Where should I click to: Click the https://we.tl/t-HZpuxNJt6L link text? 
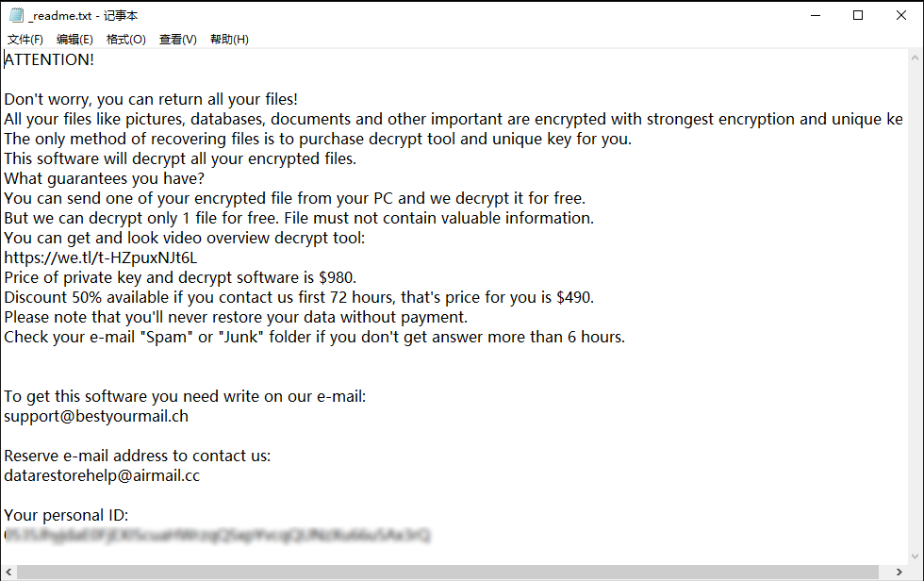[101, 257]
